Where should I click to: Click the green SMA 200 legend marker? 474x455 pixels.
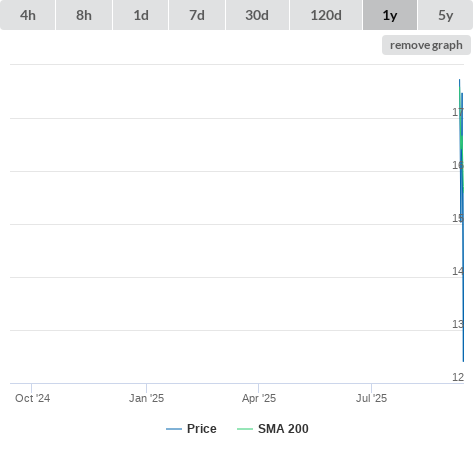point(245,429)
